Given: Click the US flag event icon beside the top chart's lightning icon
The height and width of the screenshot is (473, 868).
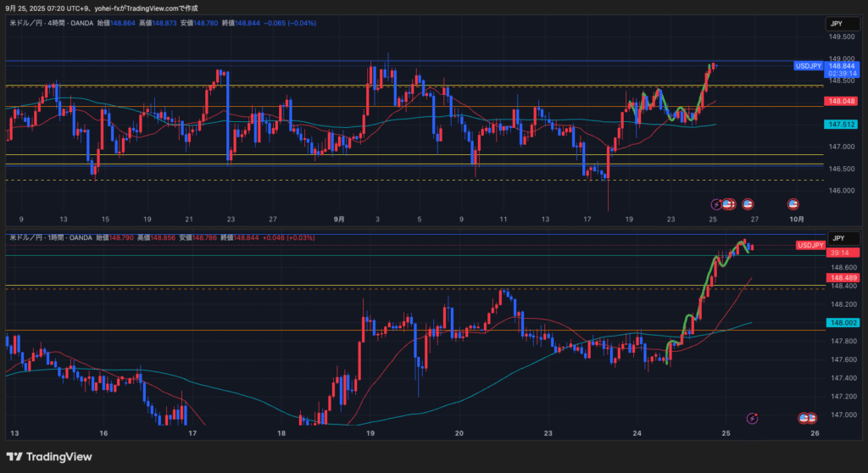Looking at the screenshot, I should click(x=728, y=203).
